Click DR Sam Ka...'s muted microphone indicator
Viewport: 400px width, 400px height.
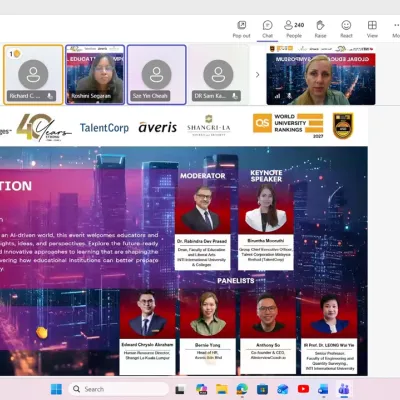point(235,96)
